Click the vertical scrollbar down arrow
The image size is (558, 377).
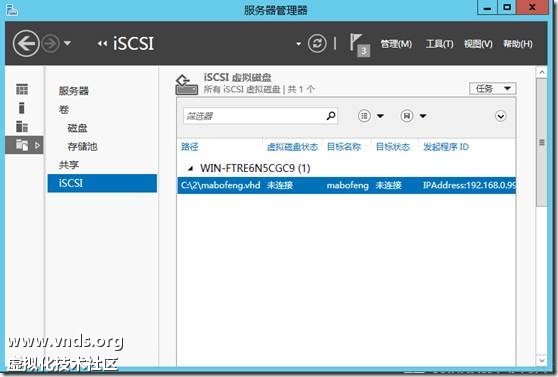click(x=542, y=360)
